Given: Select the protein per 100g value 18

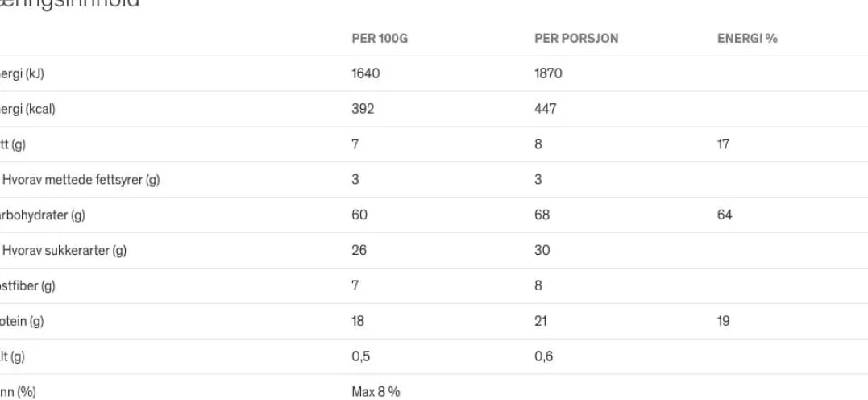Looking at the screenshot, I should click(x=358, y=321).
